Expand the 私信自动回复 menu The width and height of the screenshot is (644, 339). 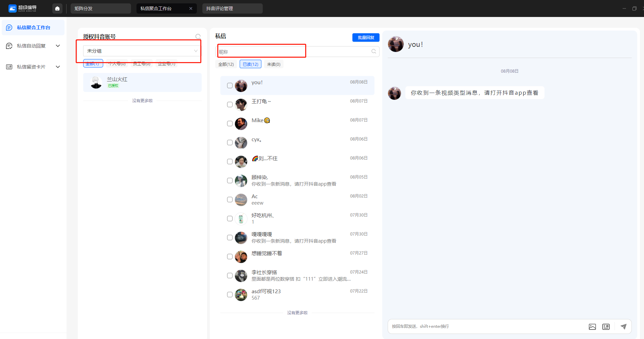pyautogui.click(x=58, y=46)
